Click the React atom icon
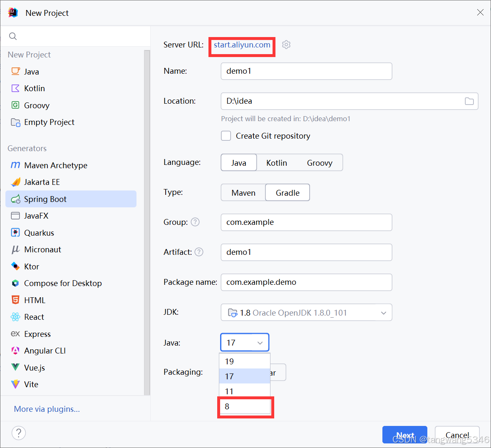Image resolution: width=491 pixels, height=448 pixels. point(15,317)
